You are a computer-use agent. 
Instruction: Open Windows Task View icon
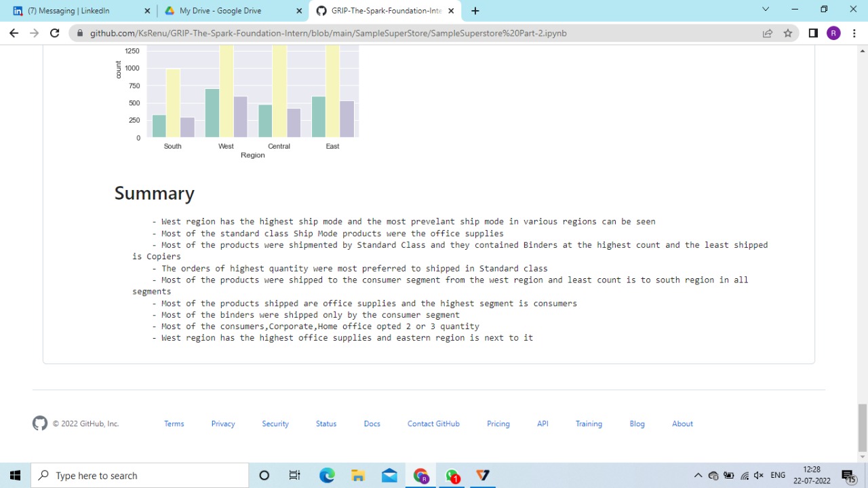coord(295,475)
